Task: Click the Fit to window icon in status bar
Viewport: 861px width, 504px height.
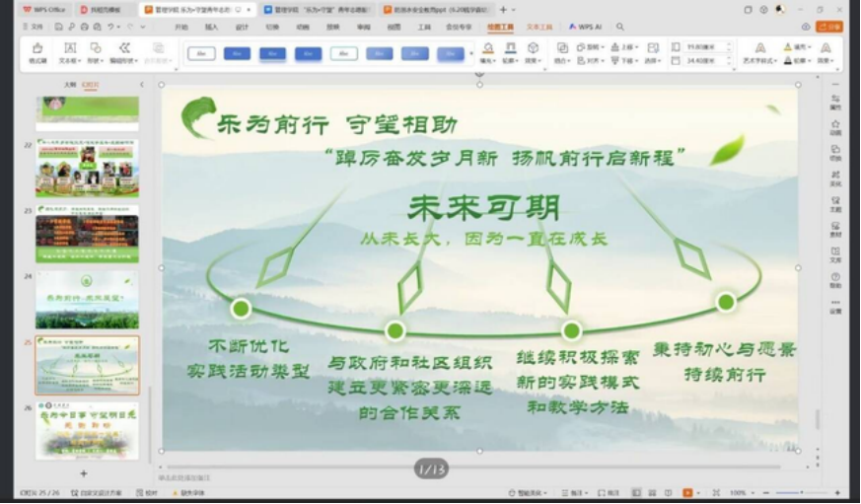Action: tap(716, 492)
